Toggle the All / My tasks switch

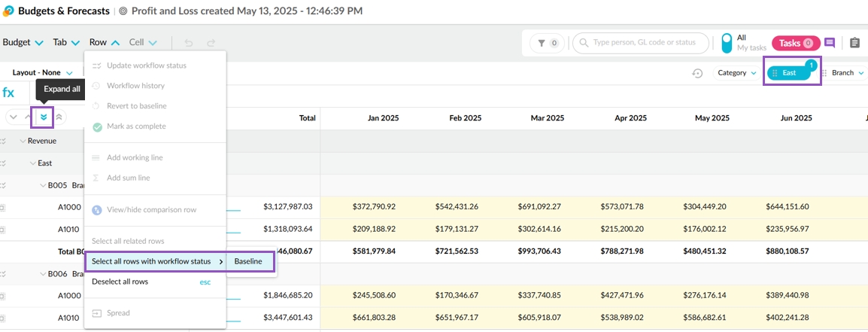coord(727,43)
